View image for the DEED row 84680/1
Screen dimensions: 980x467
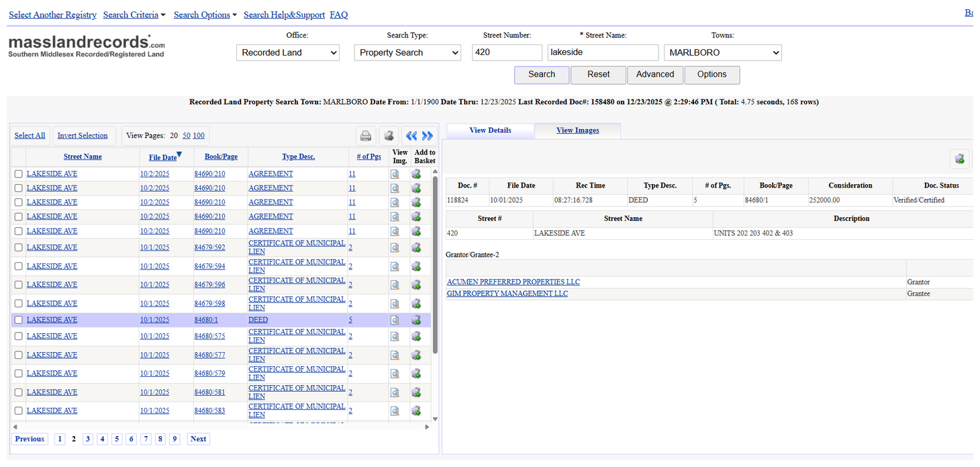[x=395, y=320]
